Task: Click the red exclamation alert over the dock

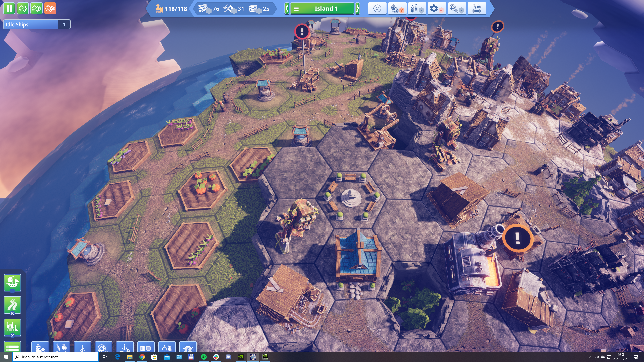Action: 302,31
